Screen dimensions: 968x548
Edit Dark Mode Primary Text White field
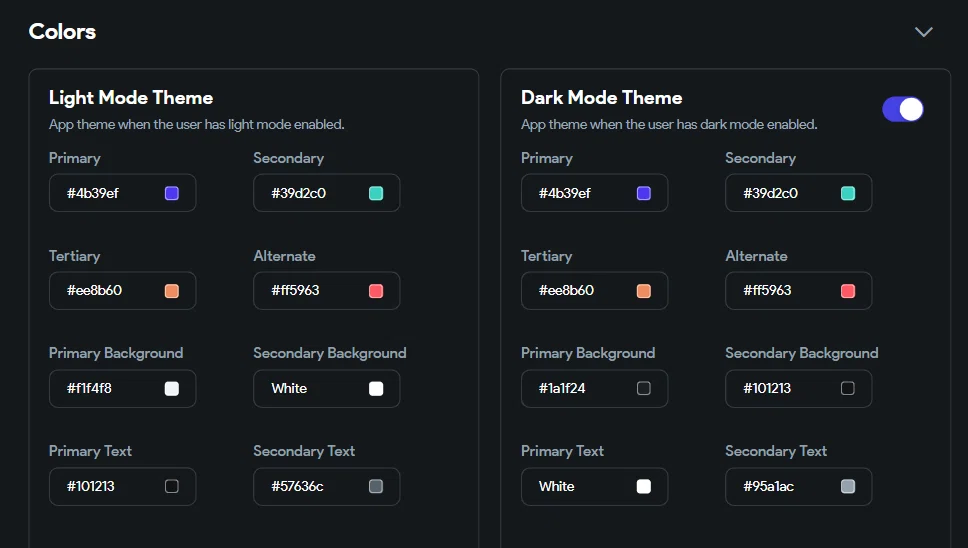595,486
